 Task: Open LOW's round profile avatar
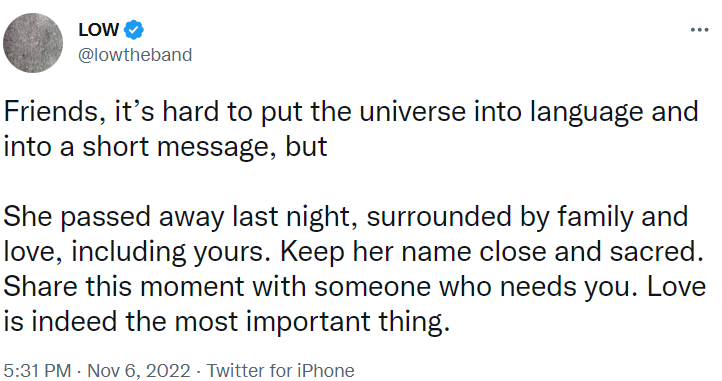33,43
